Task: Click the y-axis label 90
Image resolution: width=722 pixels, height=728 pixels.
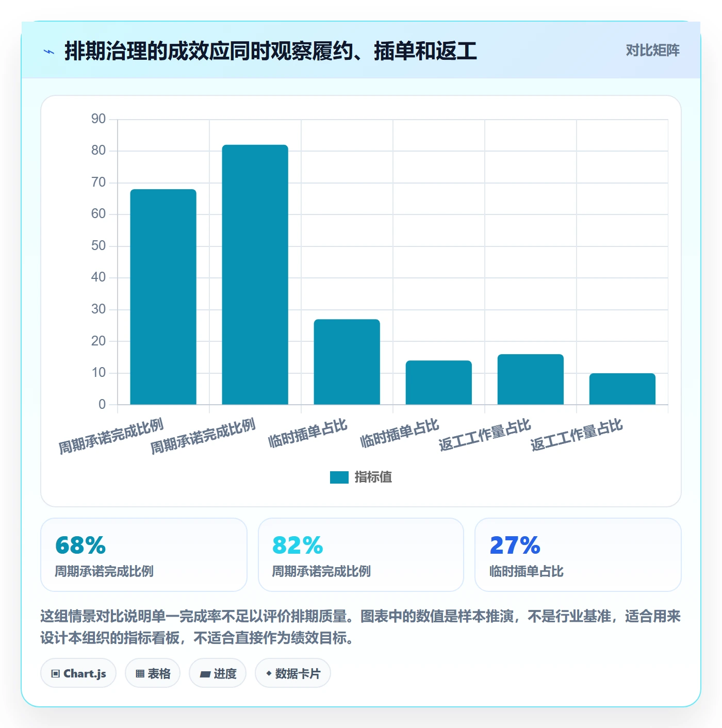Action: point(99,119)
